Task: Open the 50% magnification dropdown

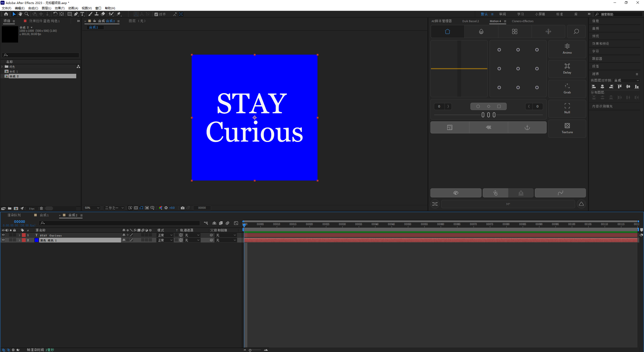Action: (x=92, y=208)
